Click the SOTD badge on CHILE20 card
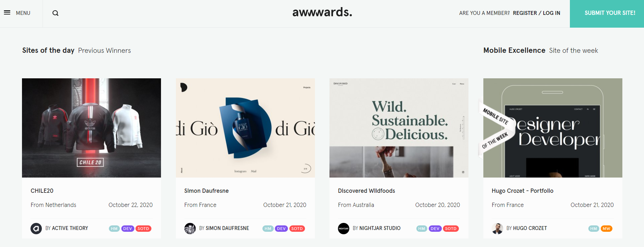 (x=143, y=229)
